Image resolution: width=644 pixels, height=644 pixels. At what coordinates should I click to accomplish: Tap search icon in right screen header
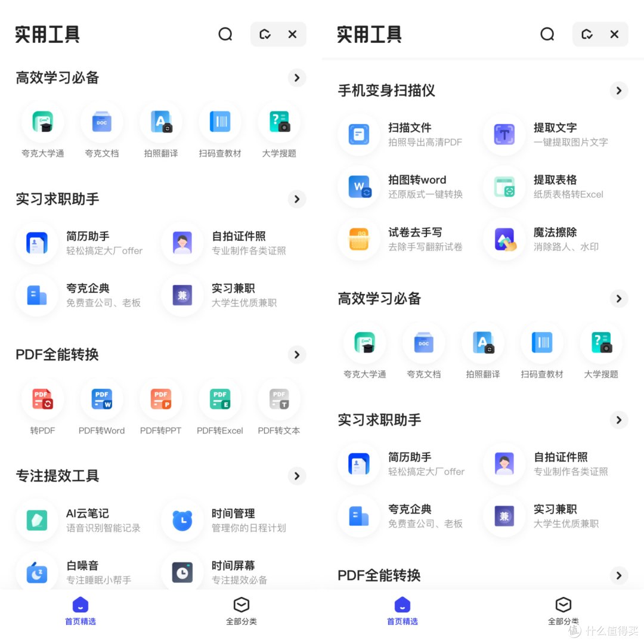pyautogui.click(x=547, y=34)
